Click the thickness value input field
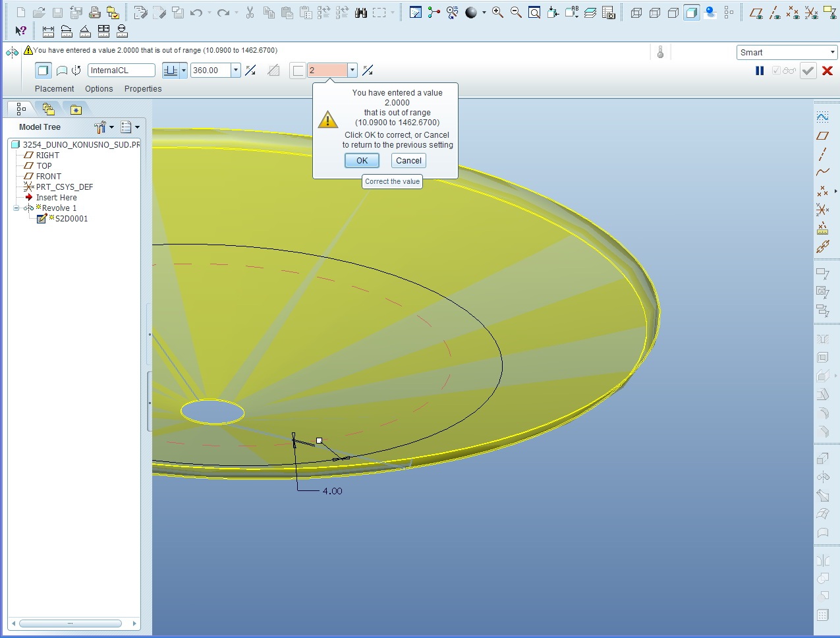This screenshot has height=638, width=840. click(x=327, y=70)
